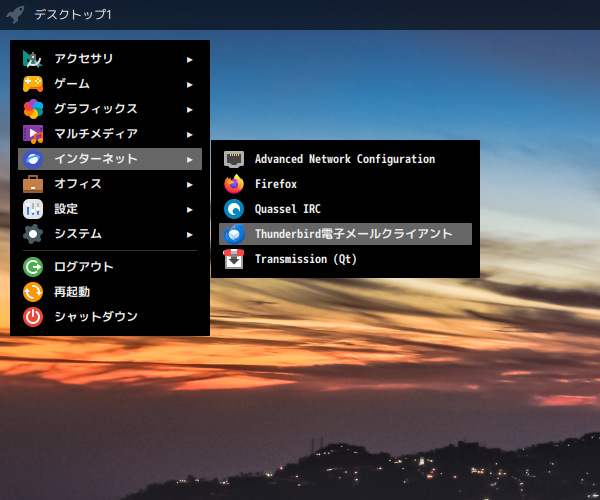Launch Thunderbird電子メールクライアント by its label
Viewport: 600px width, 500px height.
[x=354, y=234]
